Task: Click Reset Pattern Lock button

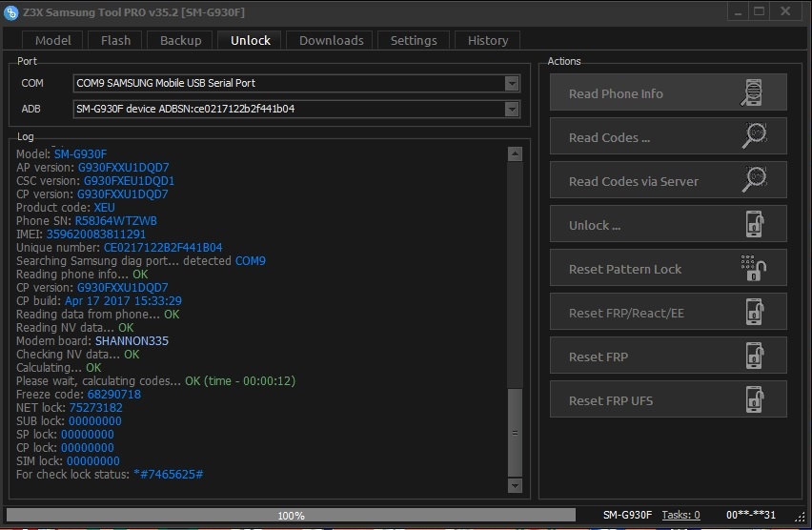Action: point(668,267)
